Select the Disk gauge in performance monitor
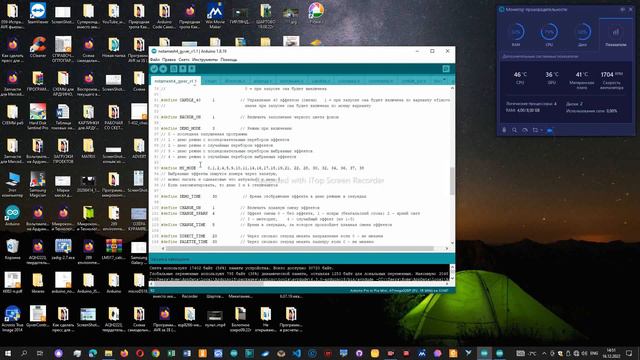Screen dimensions: 640x360 click(582, 34)
